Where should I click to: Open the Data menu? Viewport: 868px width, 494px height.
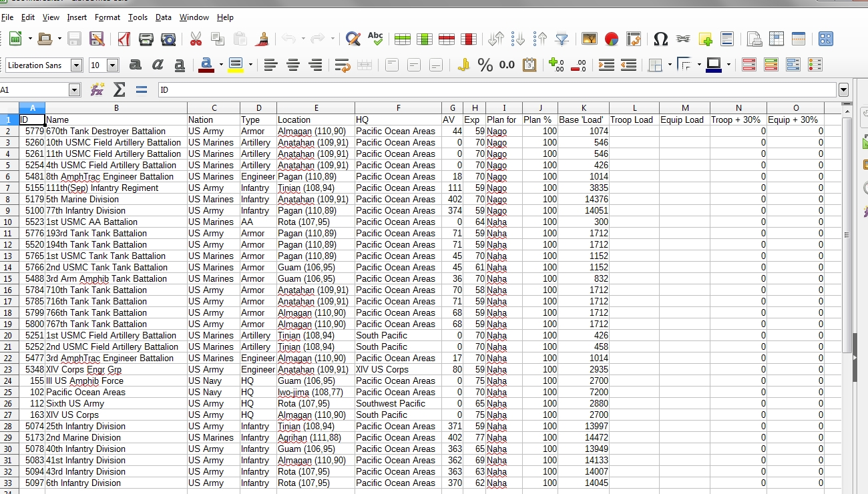[163, 17]
